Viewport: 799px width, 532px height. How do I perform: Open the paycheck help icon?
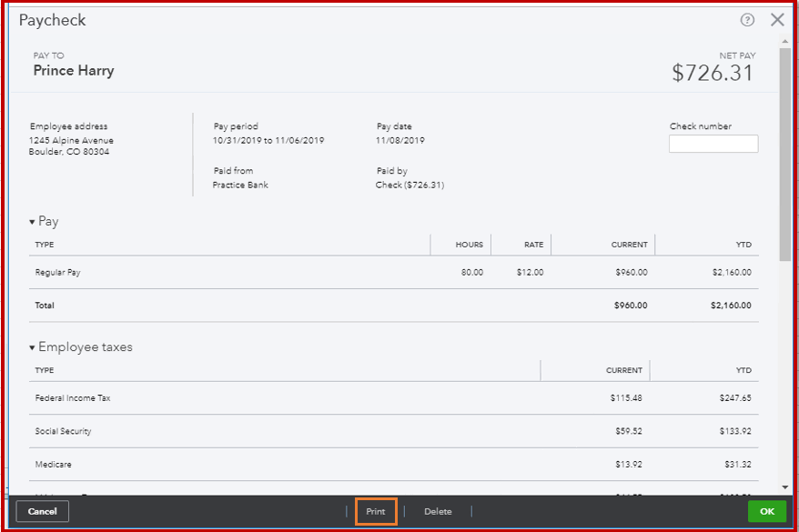coord(748,20)
